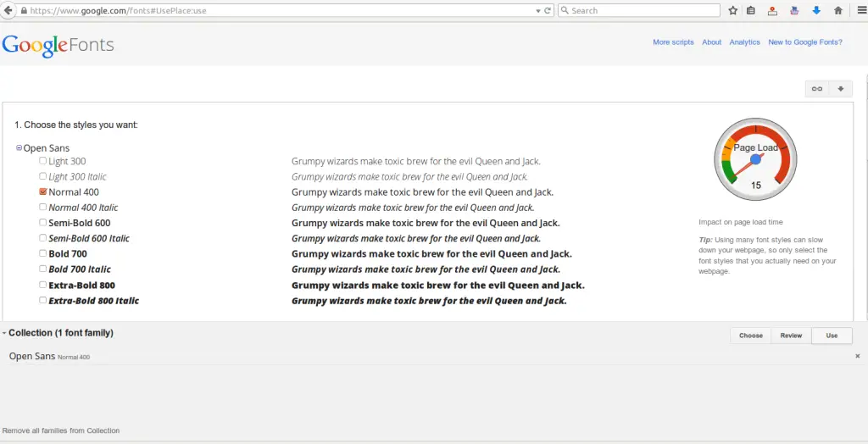Screen dimensions: 868x444
Task: Bookmark this page with the star icon
Action: point(733,10)
